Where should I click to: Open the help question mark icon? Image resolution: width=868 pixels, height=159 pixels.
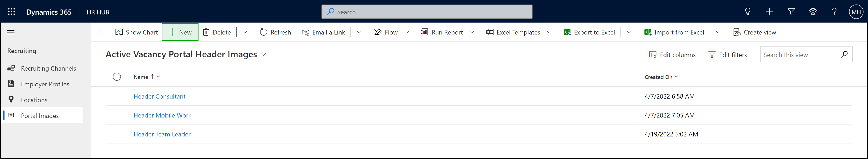pos(834,12)
